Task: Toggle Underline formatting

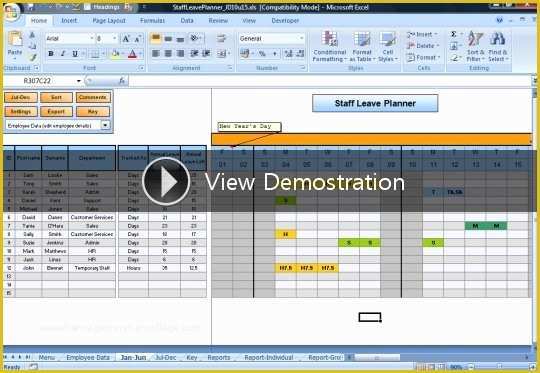Action: coord(75,53)
